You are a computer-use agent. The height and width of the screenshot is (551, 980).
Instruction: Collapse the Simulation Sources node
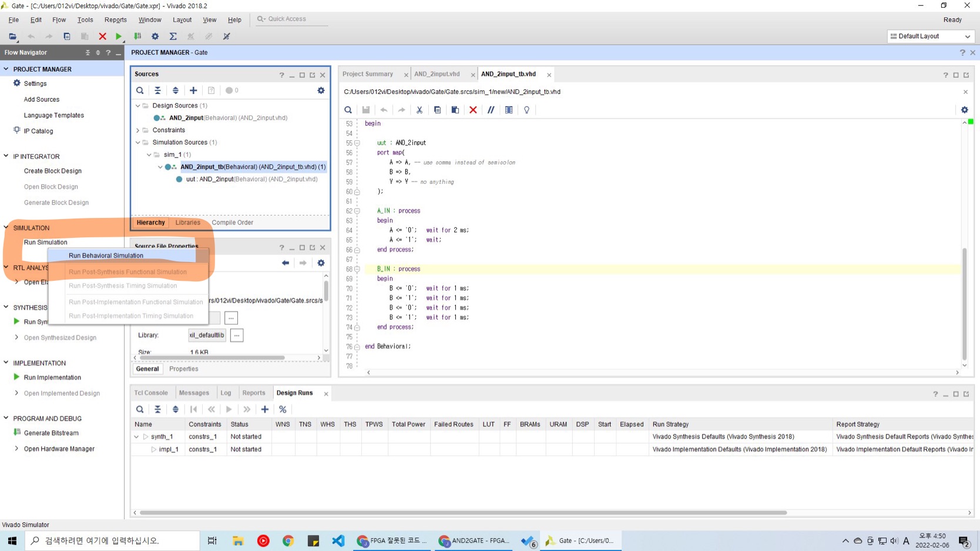[138, 142]
